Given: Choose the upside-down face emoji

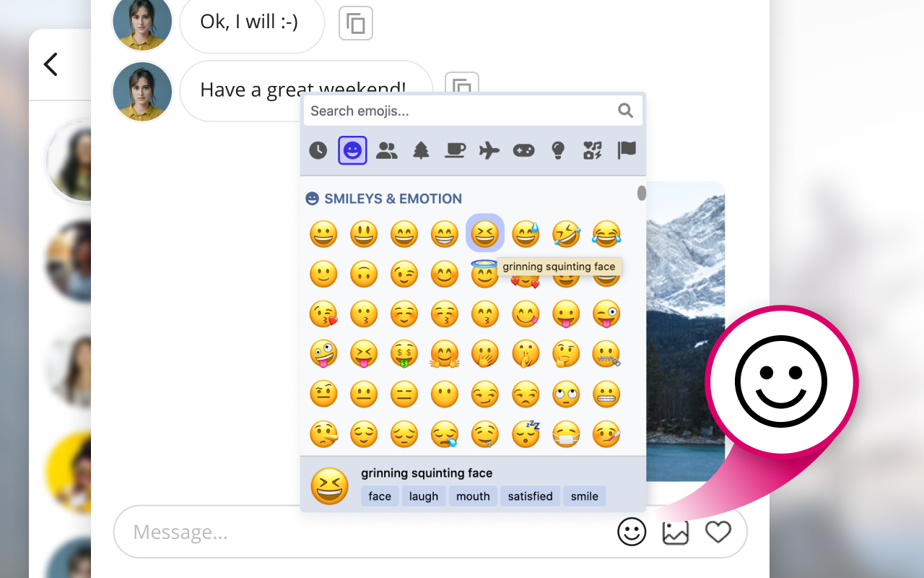Looking at the screenshot, I should [364, 275].
